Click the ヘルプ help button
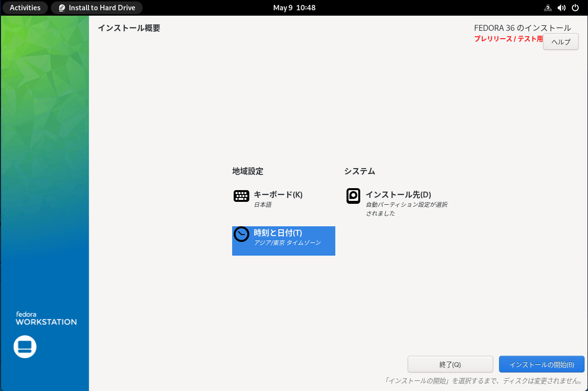The height and width of the screenshot is (391, 588). point(561,42)
